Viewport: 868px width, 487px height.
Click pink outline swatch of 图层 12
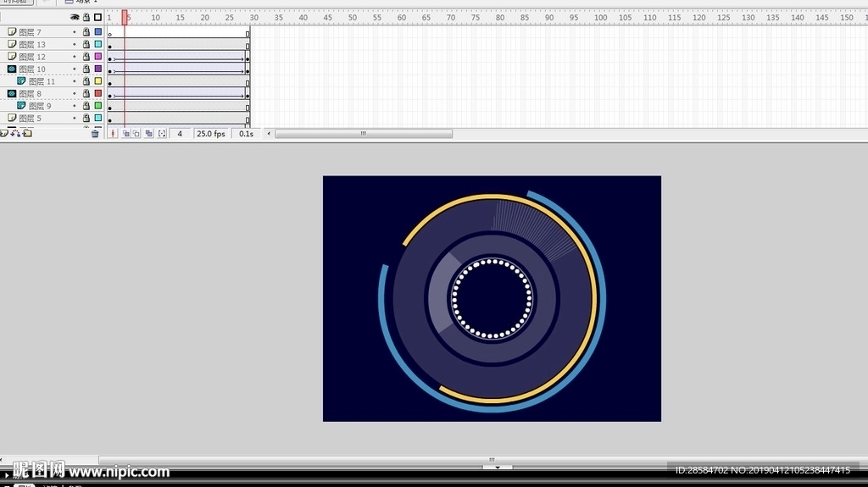pyautogui.click(x=98, y=57)
